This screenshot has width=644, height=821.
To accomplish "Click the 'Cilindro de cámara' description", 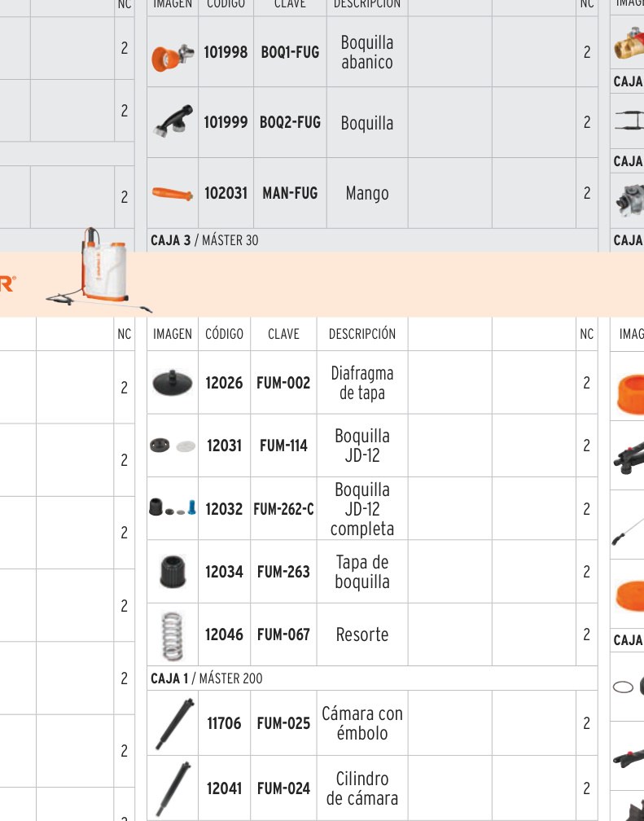I will pos(362,788).
